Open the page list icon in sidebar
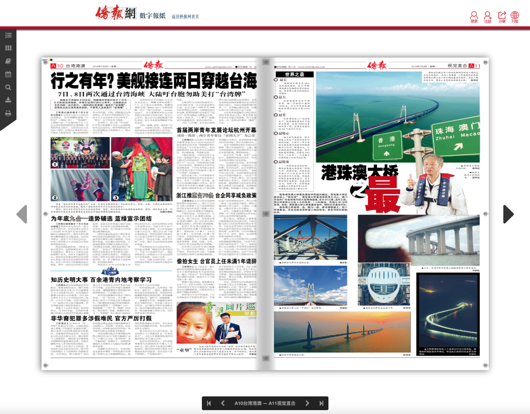 (8, 35)
